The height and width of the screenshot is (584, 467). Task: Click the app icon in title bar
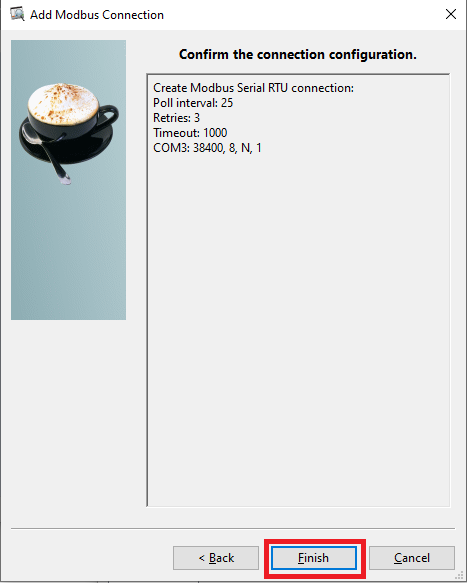click(x=17, y=14)
